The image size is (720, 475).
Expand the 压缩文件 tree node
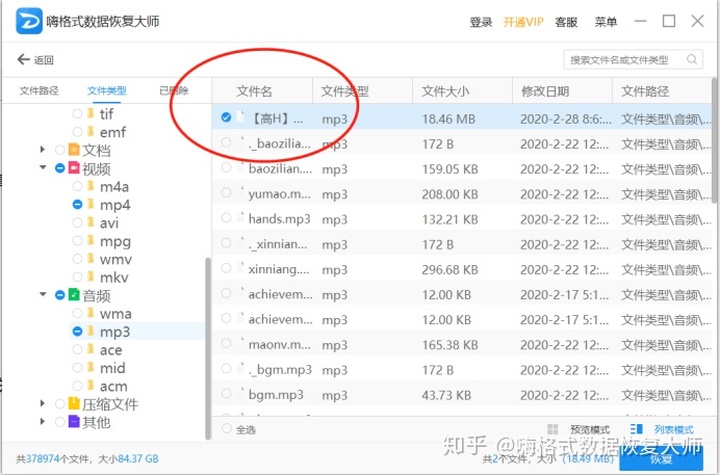tap(42, 403)
